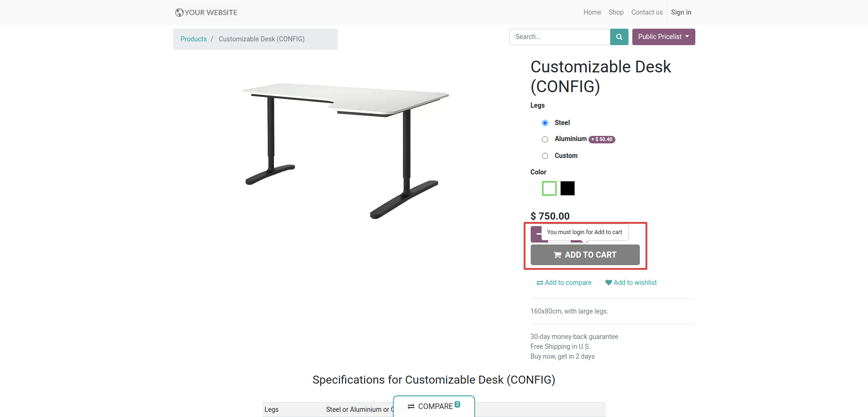
Task: Click the heart wishlist icon
Action: click(608, 283)
